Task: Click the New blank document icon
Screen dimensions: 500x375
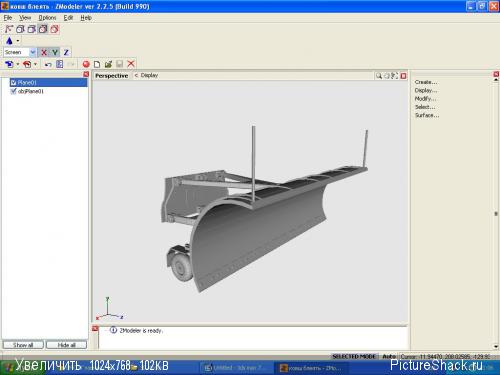Action: 97,64
